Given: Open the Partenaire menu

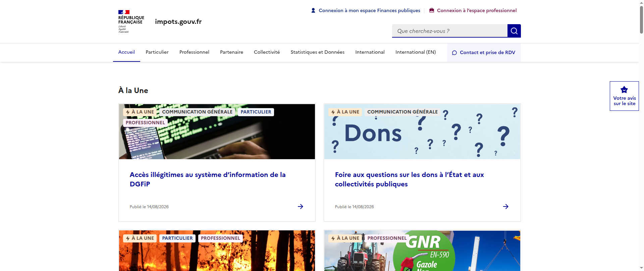Looking at the screenshot, I should click(x=231, y=52).
